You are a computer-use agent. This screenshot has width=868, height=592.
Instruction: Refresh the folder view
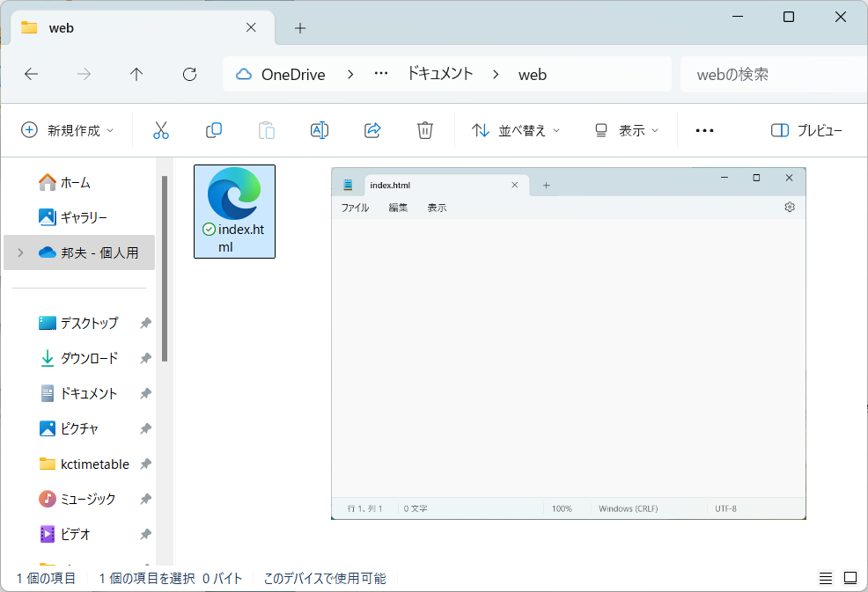pyautogui.click(x=189, y=74)
